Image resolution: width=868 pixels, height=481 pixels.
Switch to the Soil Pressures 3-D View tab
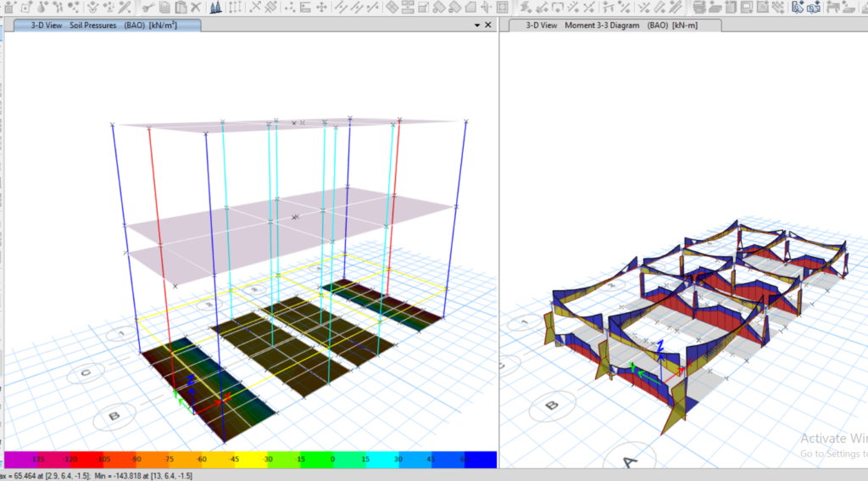pyautogui.click(x=108, y=25)
